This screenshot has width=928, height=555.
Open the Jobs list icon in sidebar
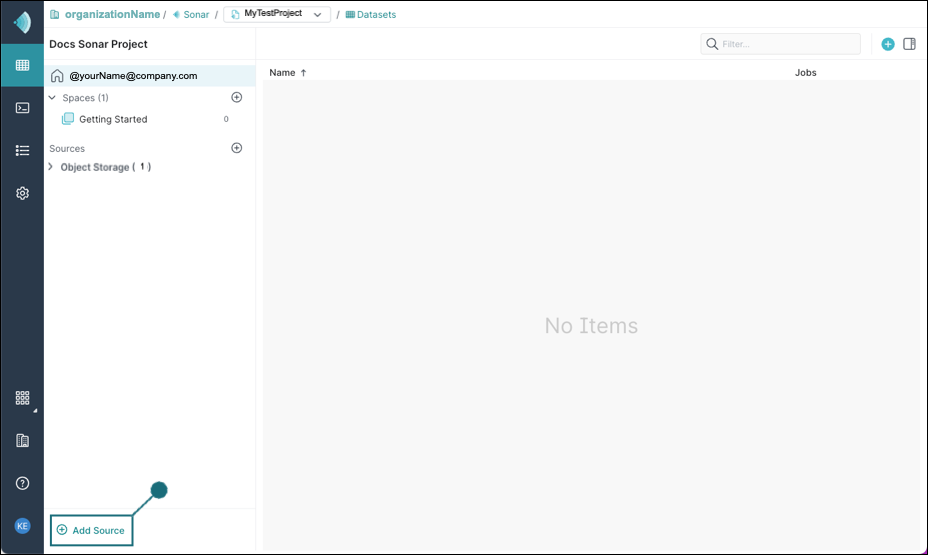[x=22, y=151]
